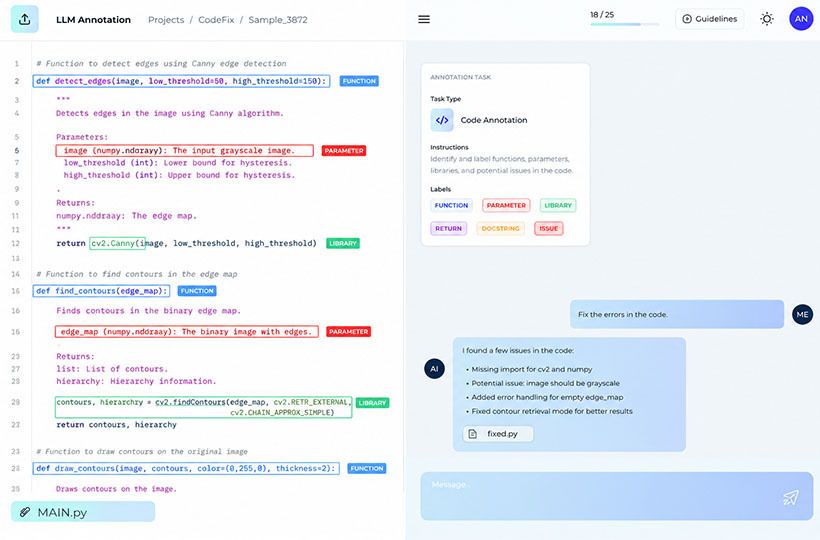Select the FUNCTION label chip
Viewport: 820px width, 540px height.
[x=451, y=205]
